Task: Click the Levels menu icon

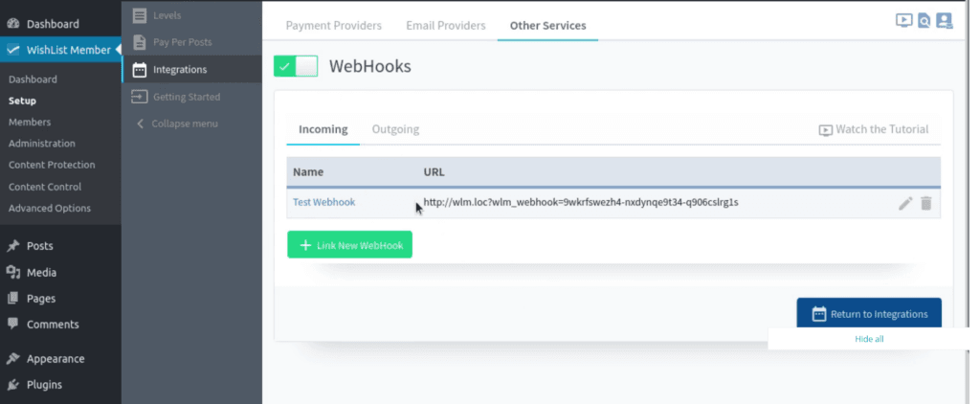Action: (140, 15)
